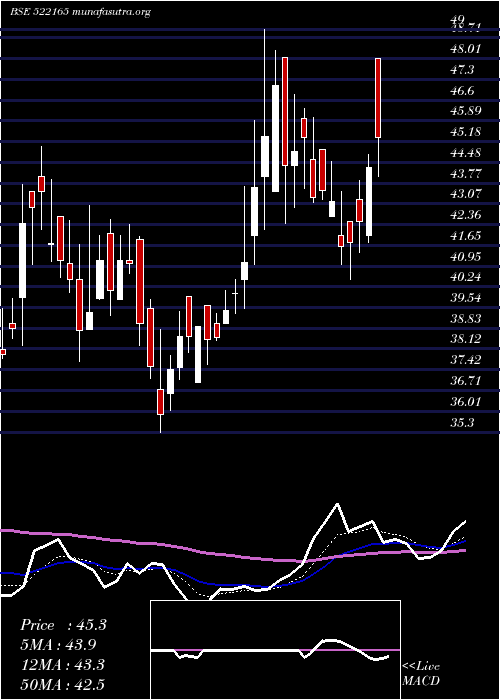Viewport: 500px width, 700px height.
Task: Select the 42.36 price axis label
Action: [x=466, y=215]
